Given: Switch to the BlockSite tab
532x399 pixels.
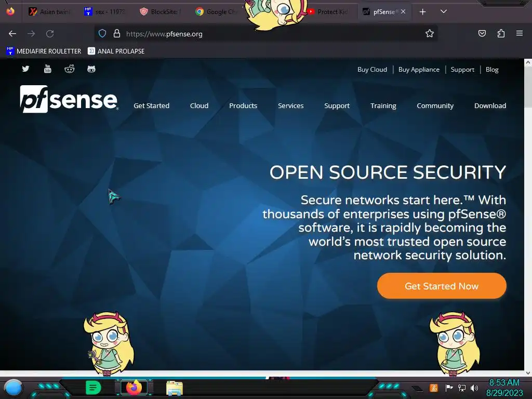Looking at the screenshot, I should pyautogui.click(x=161, y=12).
